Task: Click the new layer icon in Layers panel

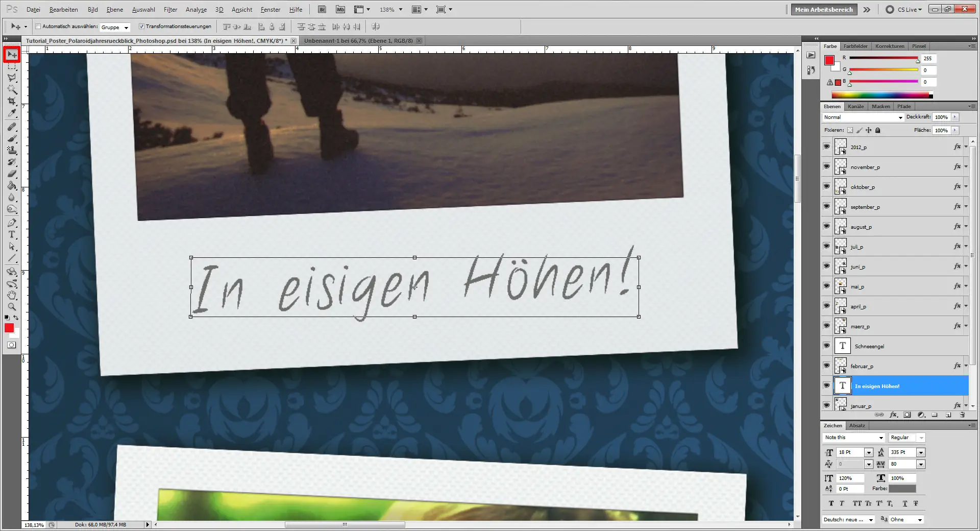Action: tap(948, 415)
